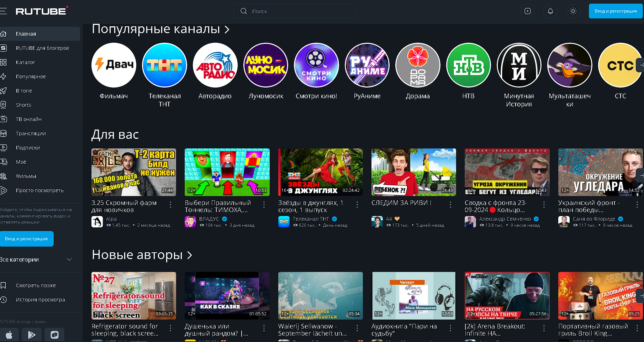The width and height of the screenshot is (644, 342).
Task: Open the РуАниме channel avatar
Action: [x=367, y=65]
